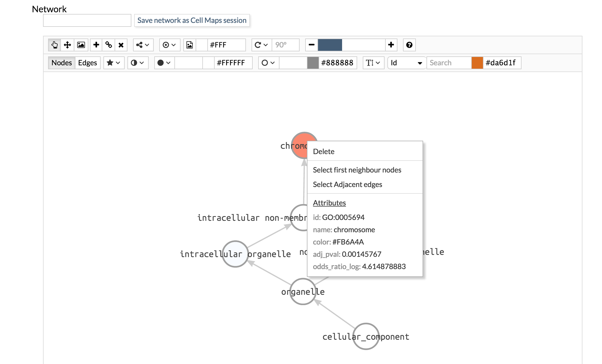602x364 pixels.
Task: Click the adj_pval: 0.00145767 attribute
Action: coord(347,254)
